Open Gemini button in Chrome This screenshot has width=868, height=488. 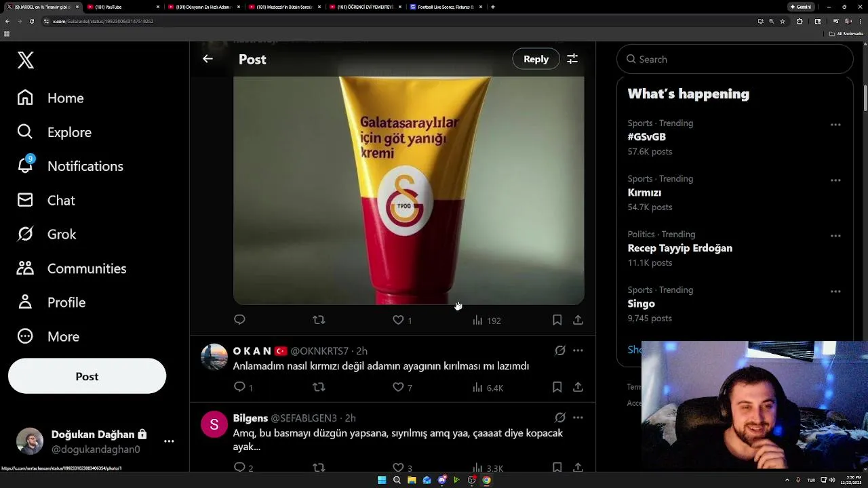[x=801, y=7]
